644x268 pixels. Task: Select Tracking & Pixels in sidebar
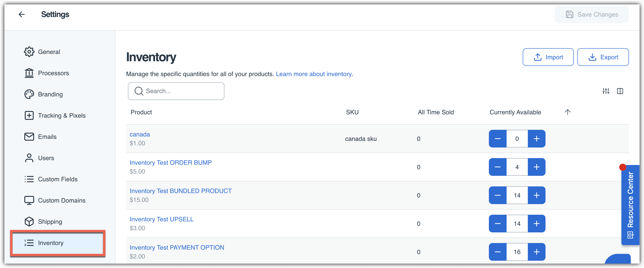click(x=62, y=115)
